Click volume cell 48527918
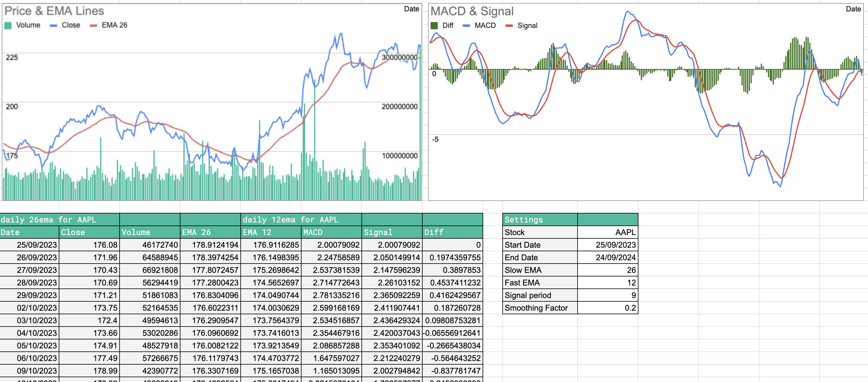The image size is (868, 382). coord(150,346)
